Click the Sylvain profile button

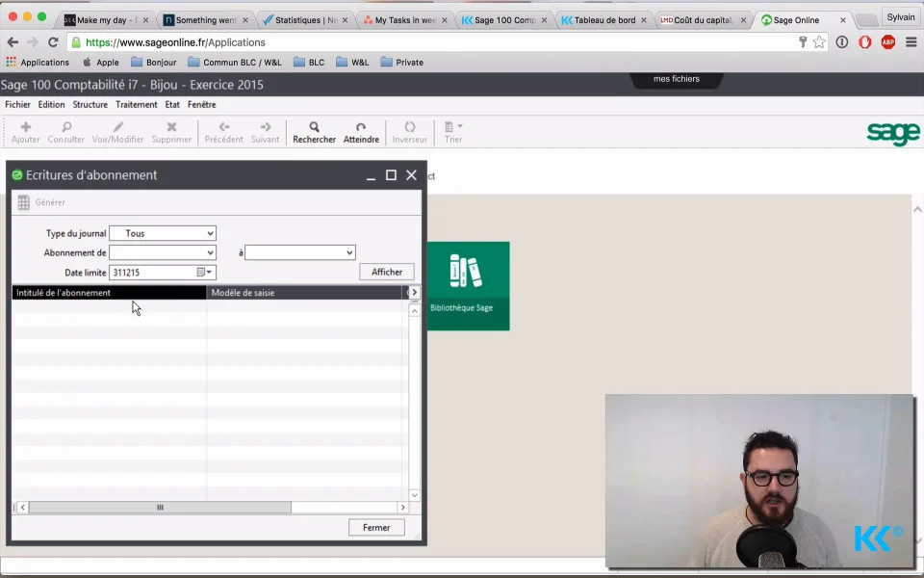[x=901, y=17]
